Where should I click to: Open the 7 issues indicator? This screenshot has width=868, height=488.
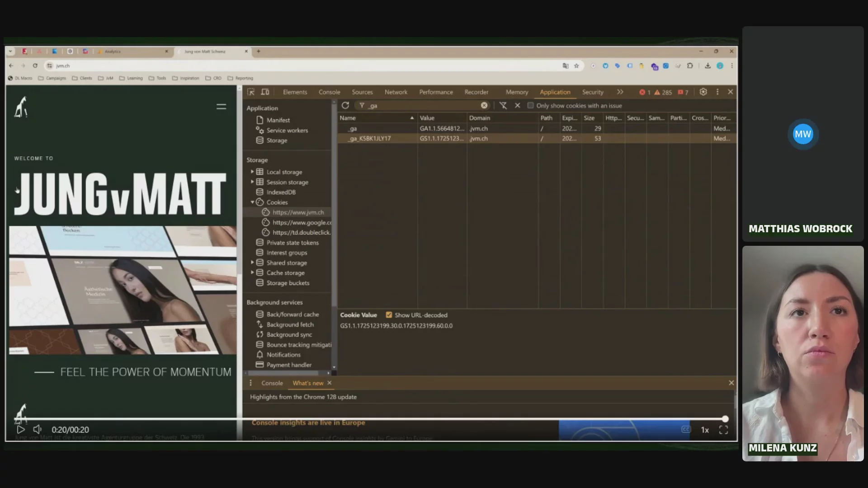point(683,92)
